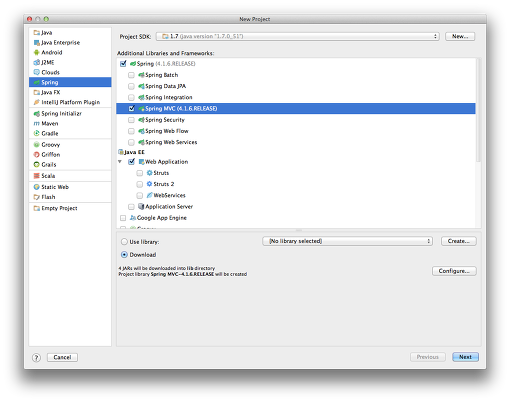Open the No library selected dropdown
Screen dimensions: 510x402
[x=347, y=241]
